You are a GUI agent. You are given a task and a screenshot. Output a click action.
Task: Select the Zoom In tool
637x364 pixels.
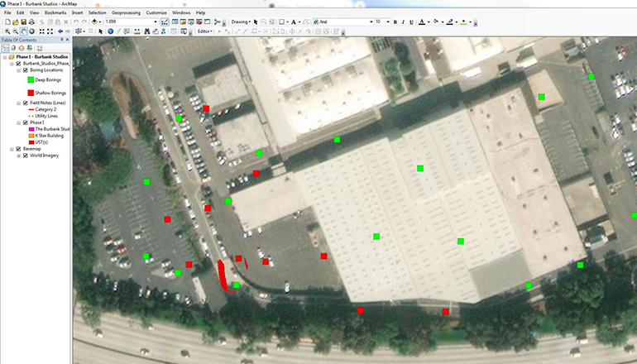point(7,31)
